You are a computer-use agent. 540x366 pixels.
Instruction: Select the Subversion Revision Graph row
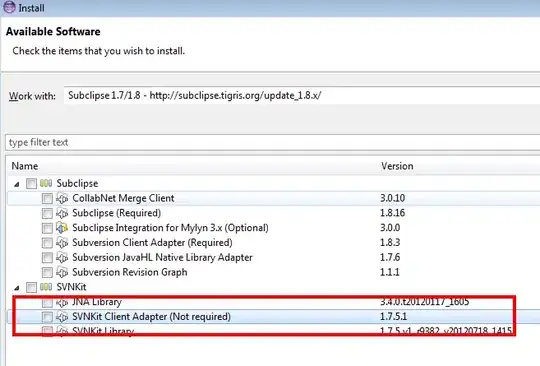point(274,272)
